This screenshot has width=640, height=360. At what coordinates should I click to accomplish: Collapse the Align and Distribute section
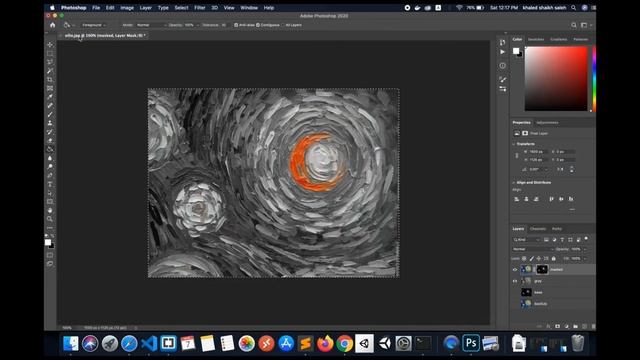tap(514, 182)
